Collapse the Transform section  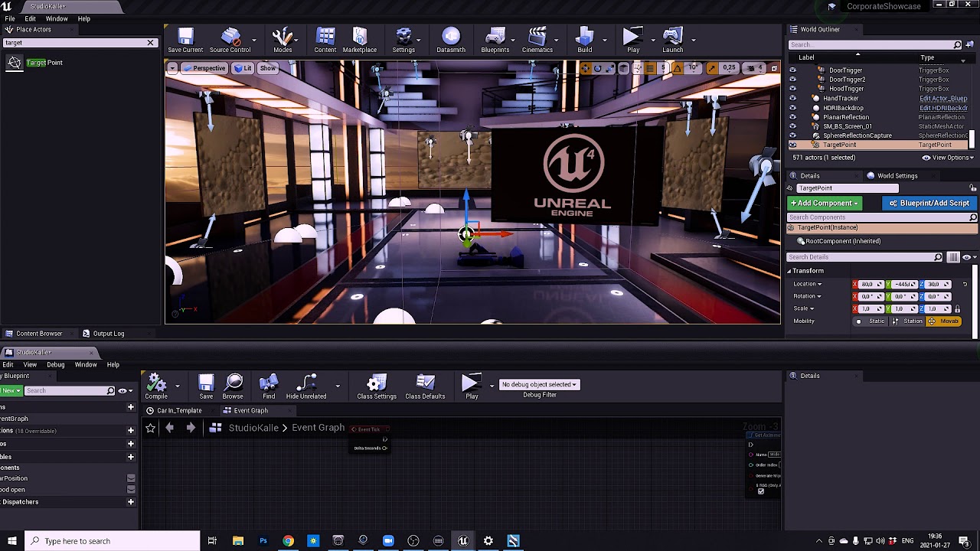[789, 271]
